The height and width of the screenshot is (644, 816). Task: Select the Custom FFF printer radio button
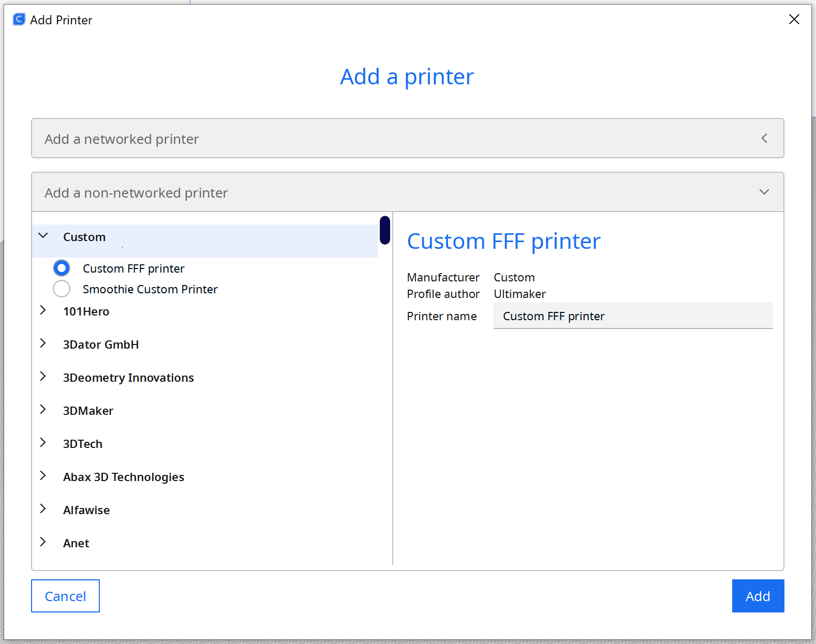(62, 268)
